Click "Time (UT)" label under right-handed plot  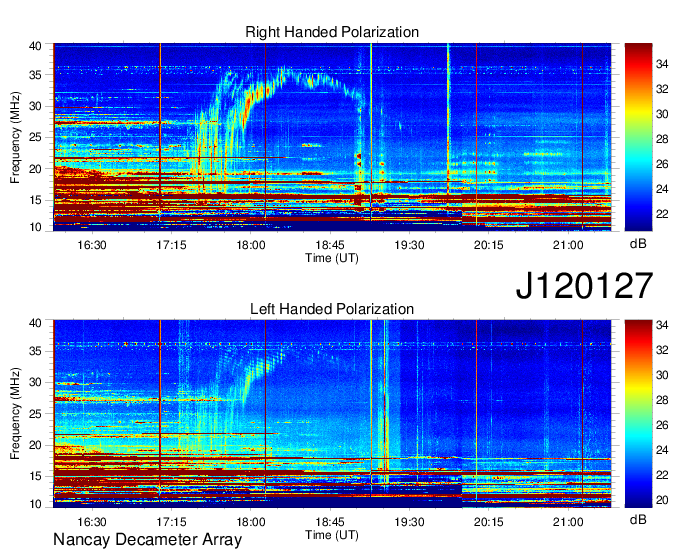click(332, 258)
